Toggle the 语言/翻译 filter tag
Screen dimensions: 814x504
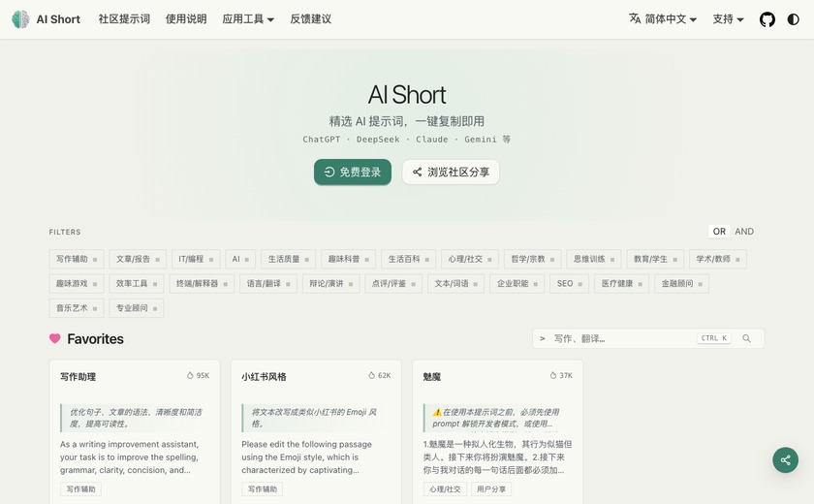click(x=268, y=283)
